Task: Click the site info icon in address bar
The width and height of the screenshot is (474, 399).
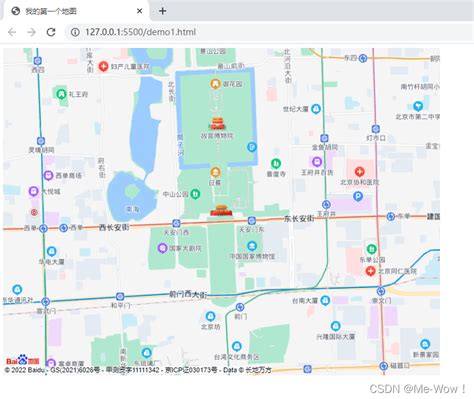Action: tap(75, 32)
